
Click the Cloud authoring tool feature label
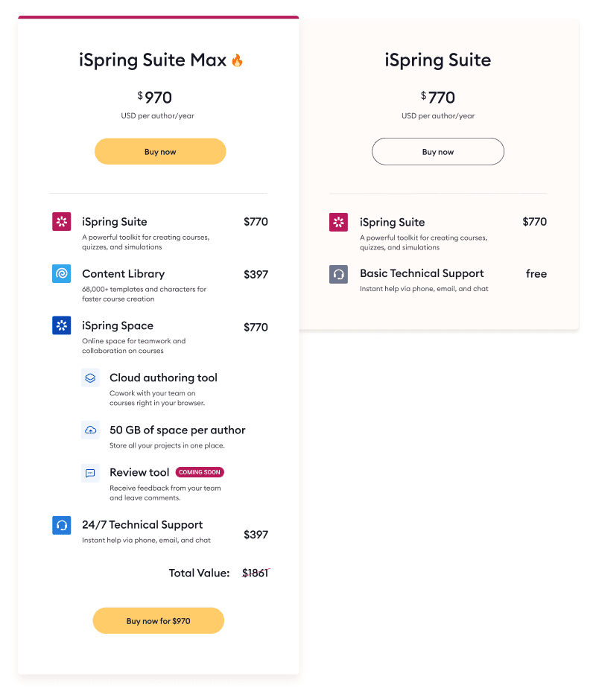(163, 378)
